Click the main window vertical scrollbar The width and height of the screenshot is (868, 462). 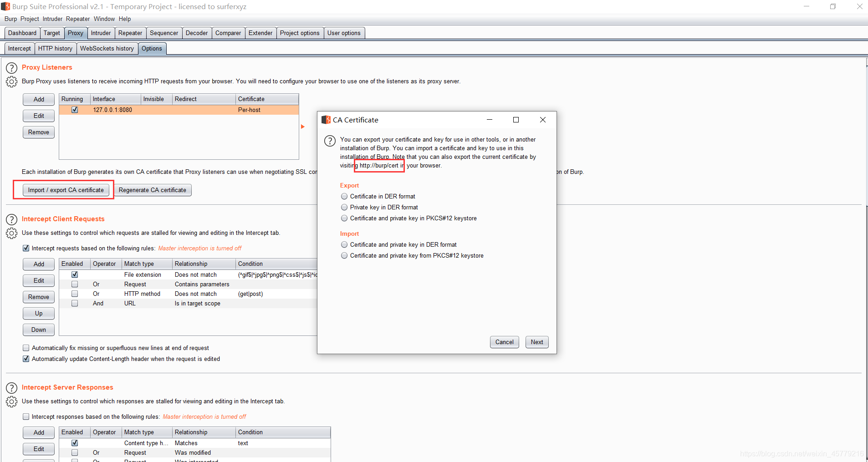click(866, 137)
